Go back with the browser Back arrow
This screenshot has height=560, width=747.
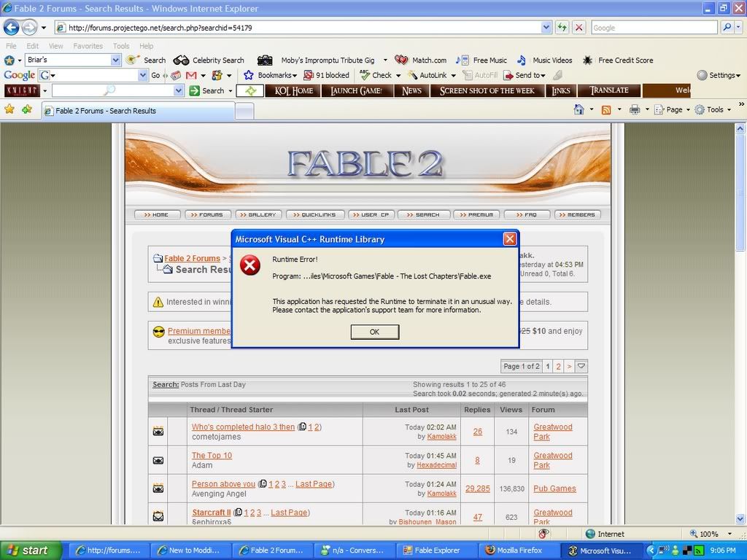[x=12, y=28]
